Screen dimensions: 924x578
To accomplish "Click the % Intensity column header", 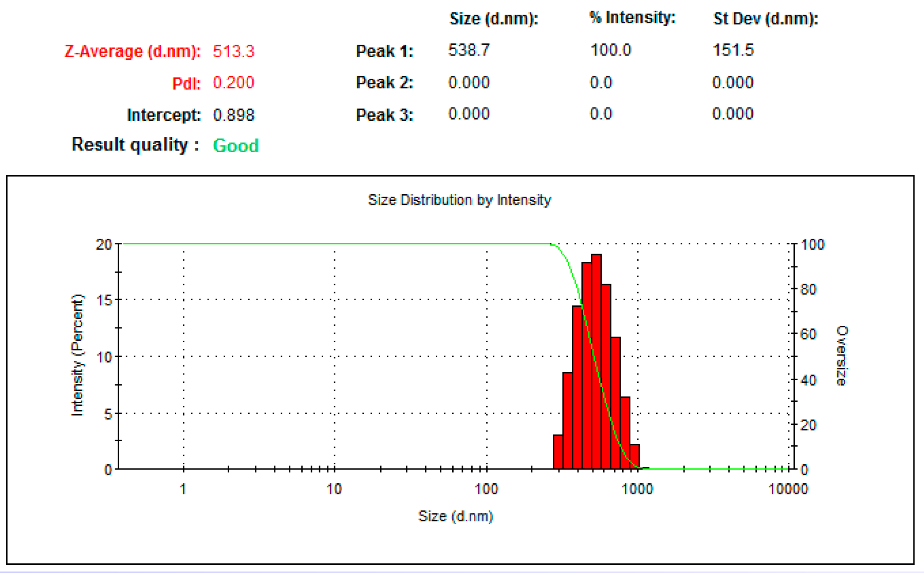I will click(x=632, y=18).
